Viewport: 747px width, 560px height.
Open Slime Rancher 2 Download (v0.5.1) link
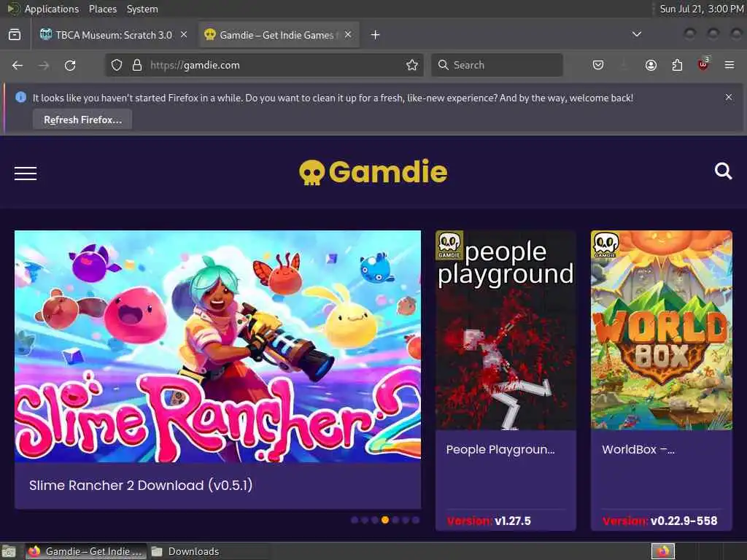pyautogui.click(x=141, y=485)
